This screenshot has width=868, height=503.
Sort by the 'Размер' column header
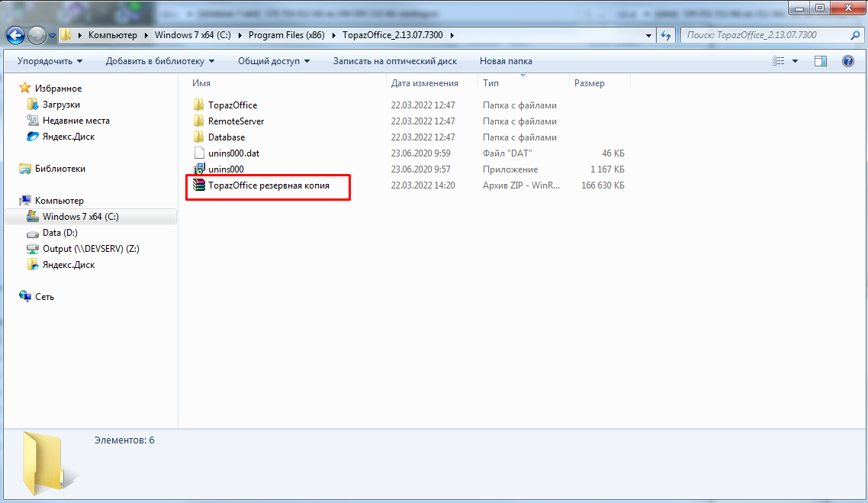(589, 83)
